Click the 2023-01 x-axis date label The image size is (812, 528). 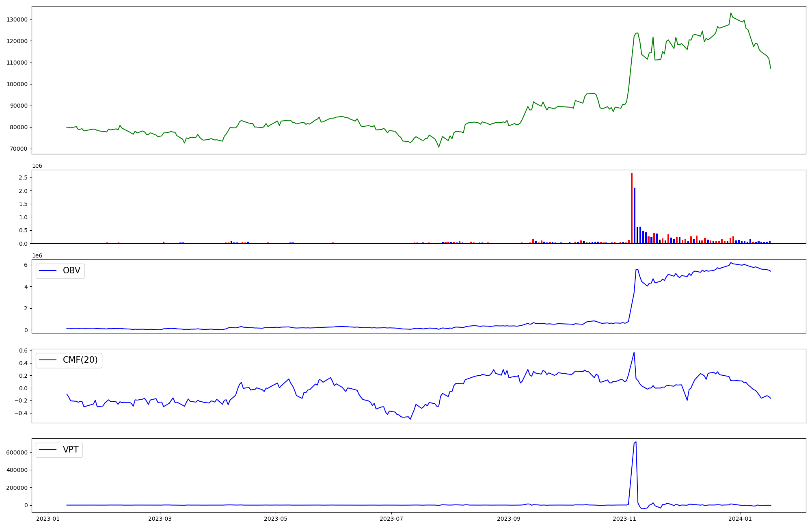[48, 519]
